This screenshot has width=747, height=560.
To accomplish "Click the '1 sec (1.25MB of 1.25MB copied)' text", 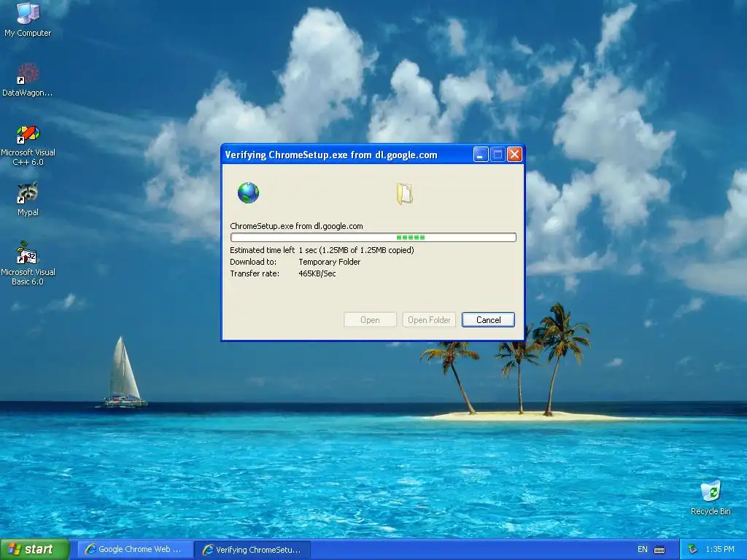I will (356, 250).
